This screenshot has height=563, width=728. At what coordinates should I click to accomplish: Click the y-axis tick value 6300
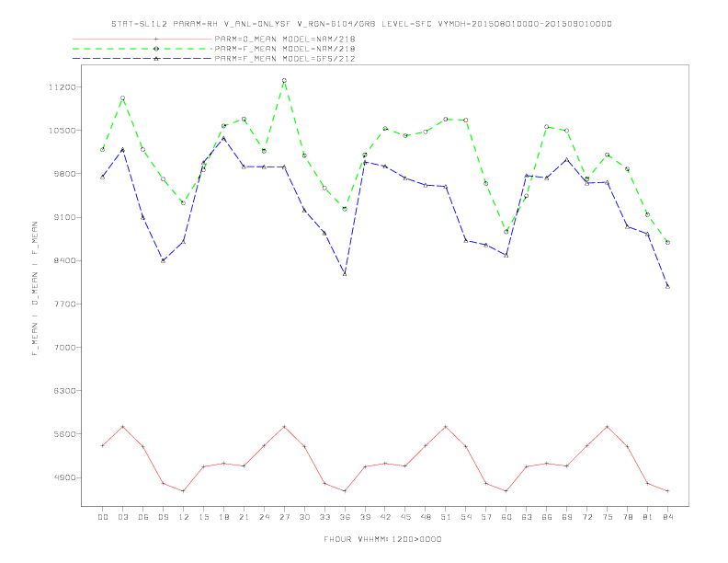coord(64,391)
